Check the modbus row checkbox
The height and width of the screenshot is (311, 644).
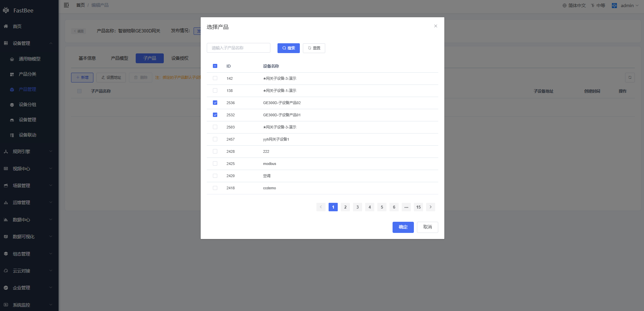coord(215,163)
